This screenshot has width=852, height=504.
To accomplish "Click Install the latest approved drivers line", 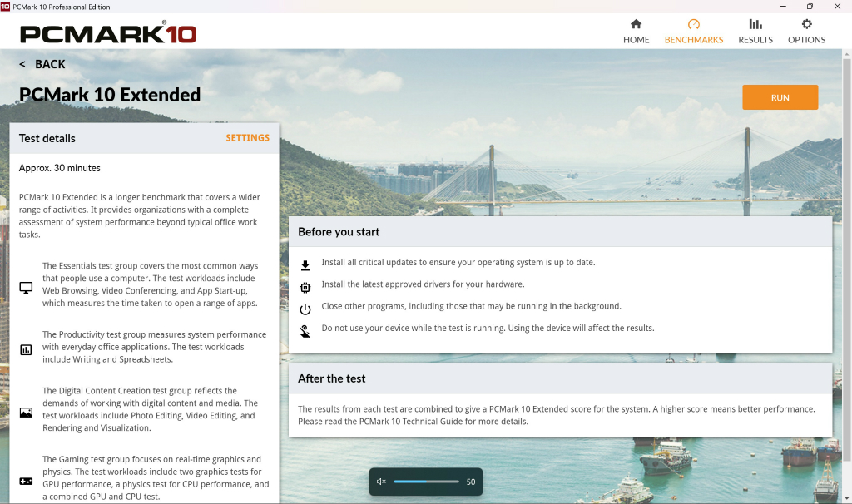I will coord(423,284).
